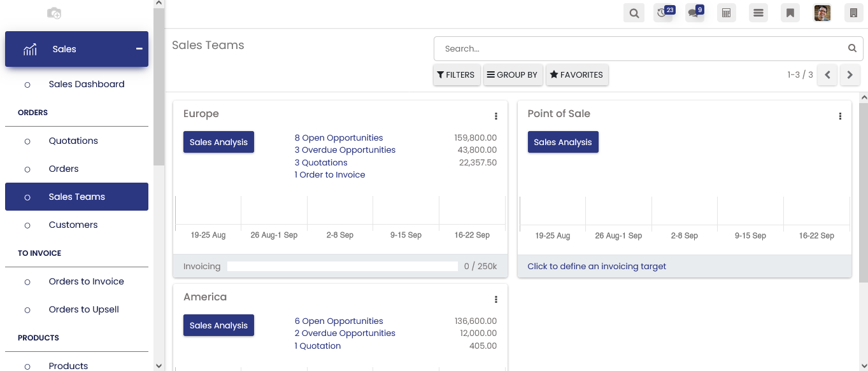
Task: Click Sales Analysis button on Point of Sale card
Action: [562, 142]
